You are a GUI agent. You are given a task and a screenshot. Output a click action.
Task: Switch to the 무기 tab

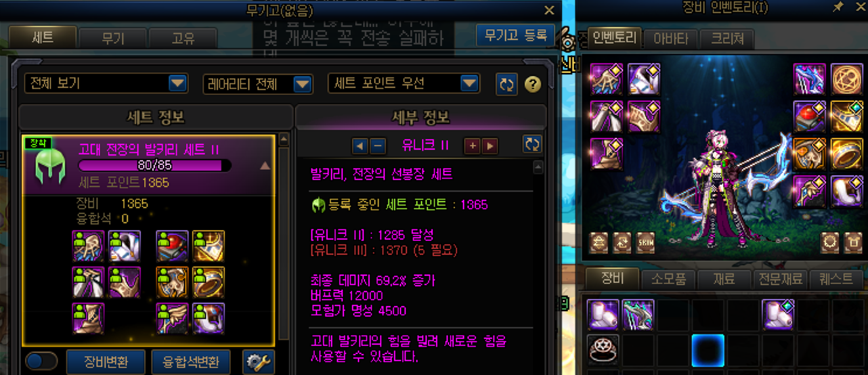click(113, 38)
